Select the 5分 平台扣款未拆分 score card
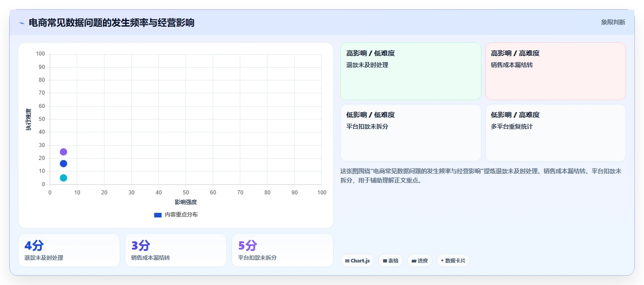Viewport: 644px width, 285px height. (283, 250)
